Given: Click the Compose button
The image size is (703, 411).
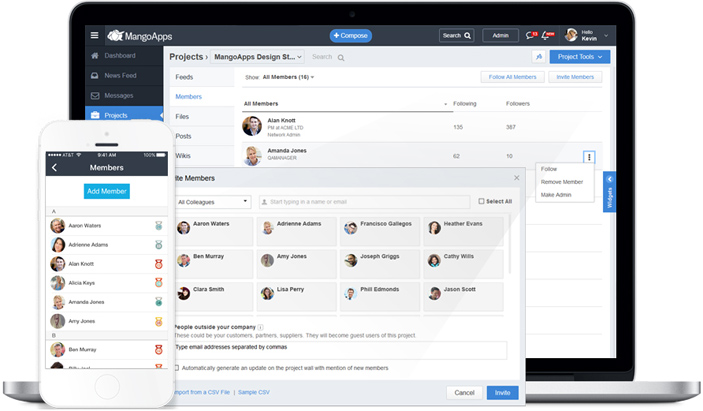Looking at the screenshot, I should 351,35.
